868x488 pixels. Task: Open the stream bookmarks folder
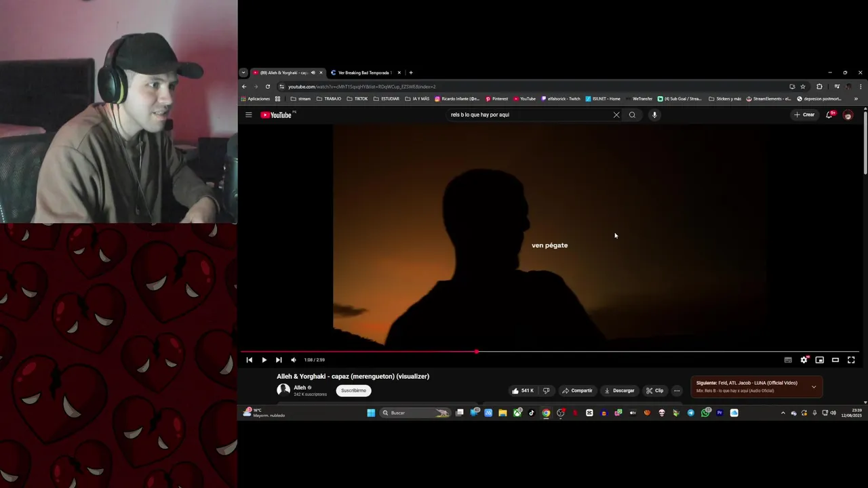300,99
